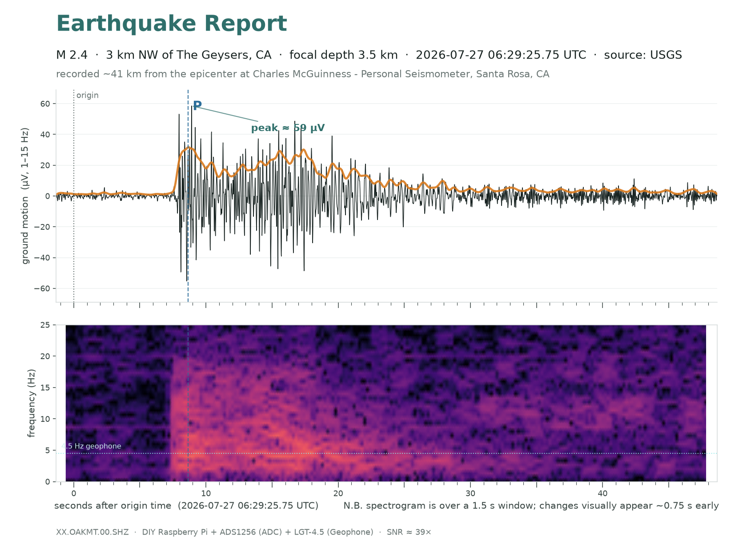This screenshot has height=560, width=747.
Task: Select the M 2.4 magnitude summary line
Action: [369, 55]
